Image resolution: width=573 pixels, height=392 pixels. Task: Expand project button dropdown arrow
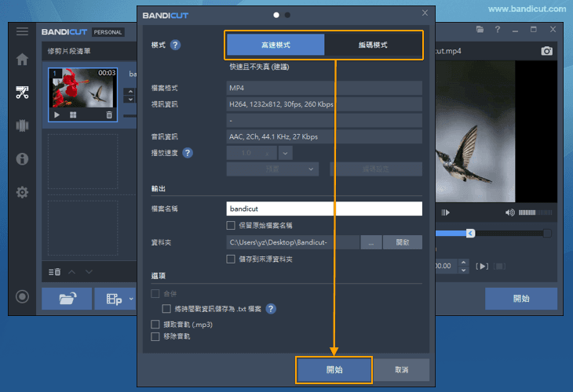(131, 299)
